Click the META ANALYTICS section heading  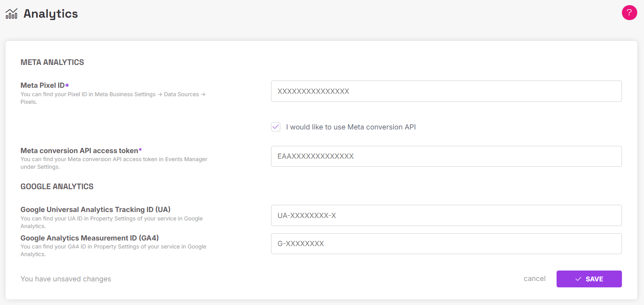click(52, 62)
